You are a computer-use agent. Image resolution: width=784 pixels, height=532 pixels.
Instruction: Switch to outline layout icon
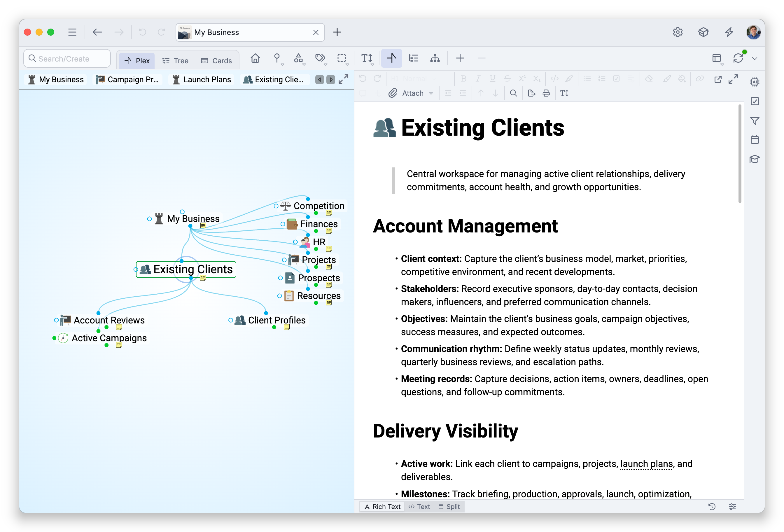(x=413, y=58)
